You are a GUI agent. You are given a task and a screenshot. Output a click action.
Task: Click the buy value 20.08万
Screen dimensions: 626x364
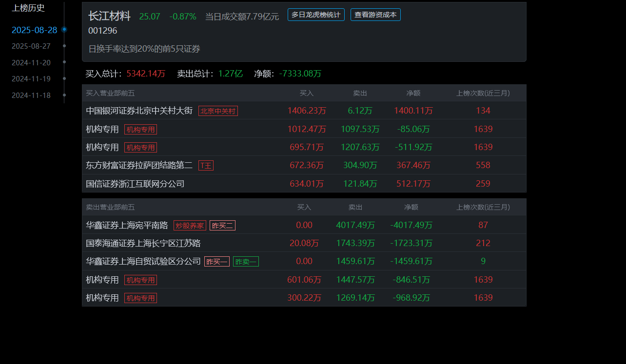coord(304,243)
